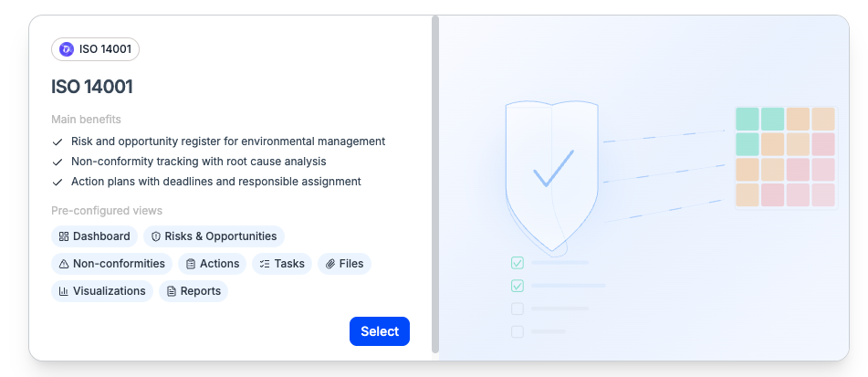Click the ISO 14001 badge at top
Image resolution: width=868 pixels, height=377 pixels.
(95, 49)
